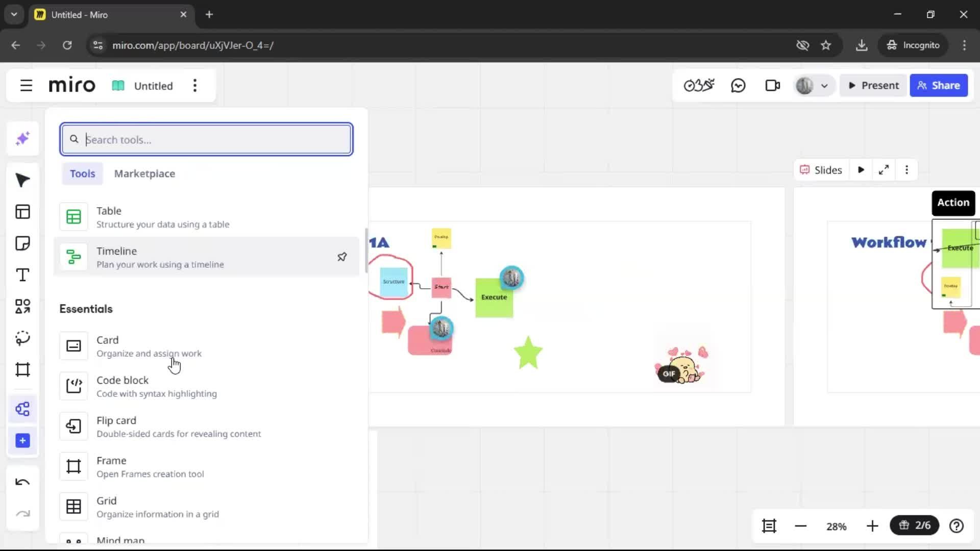Choose the Card tool

pos(206,346)
